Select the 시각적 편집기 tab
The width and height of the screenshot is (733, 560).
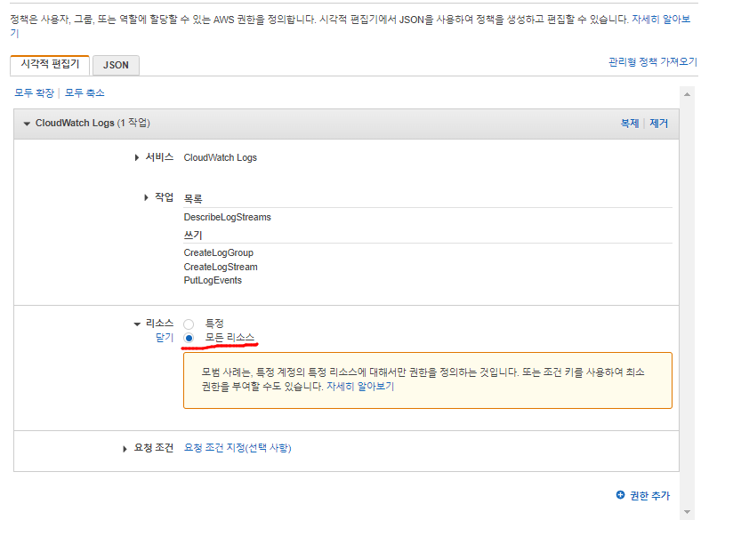coord(50,64)
